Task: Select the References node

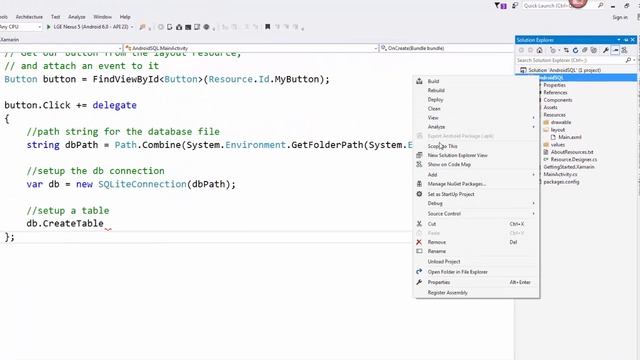Action: 555,93
